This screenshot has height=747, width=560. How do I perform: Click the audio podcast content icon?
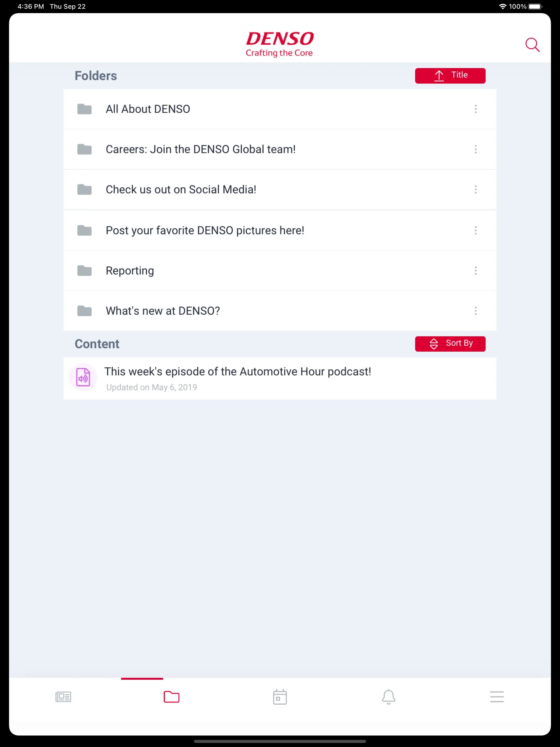[x=83, y=377]
